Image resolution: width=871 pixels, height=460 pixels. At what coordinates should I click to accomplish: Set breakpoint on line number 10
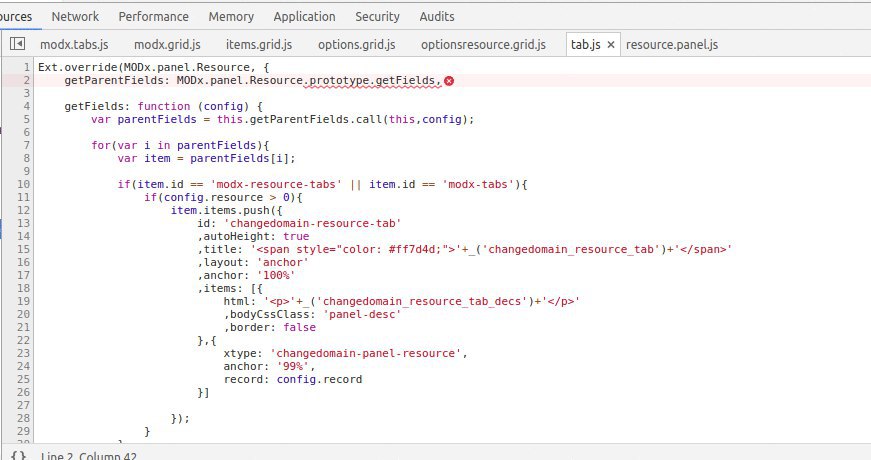pos(23,184)
